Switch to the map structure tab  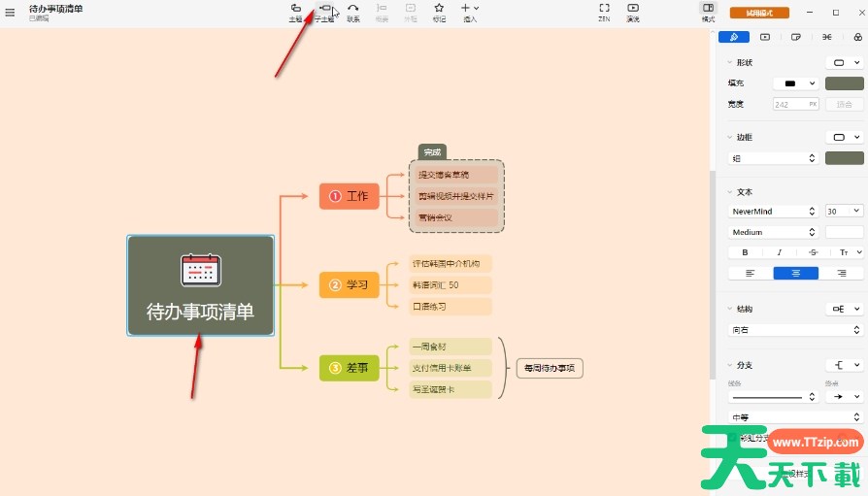[827, 37]
